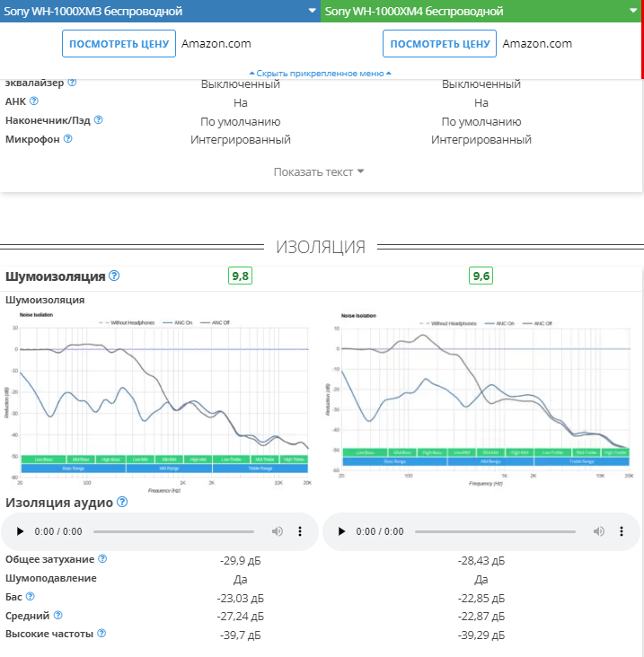This screenshot has height=657, width=644.
Task: Click XM4 noise isolation score 9,6
Action: click(x=481, y=276)
